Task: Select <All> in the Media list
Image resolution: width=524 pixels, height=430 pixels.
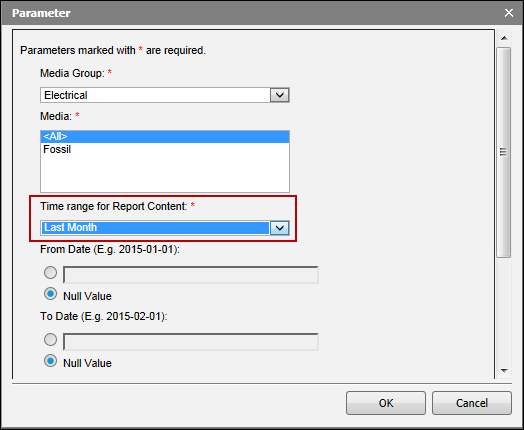Action: pyautogui.click(x=165, y=136)
